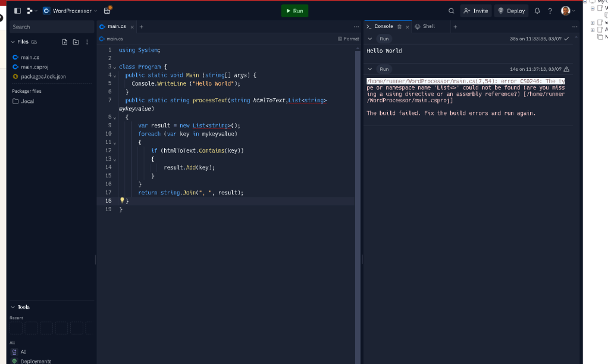This screenshot has width=608, height=364.
Task: Fold the block at line 8
Action: coord(115,118)
